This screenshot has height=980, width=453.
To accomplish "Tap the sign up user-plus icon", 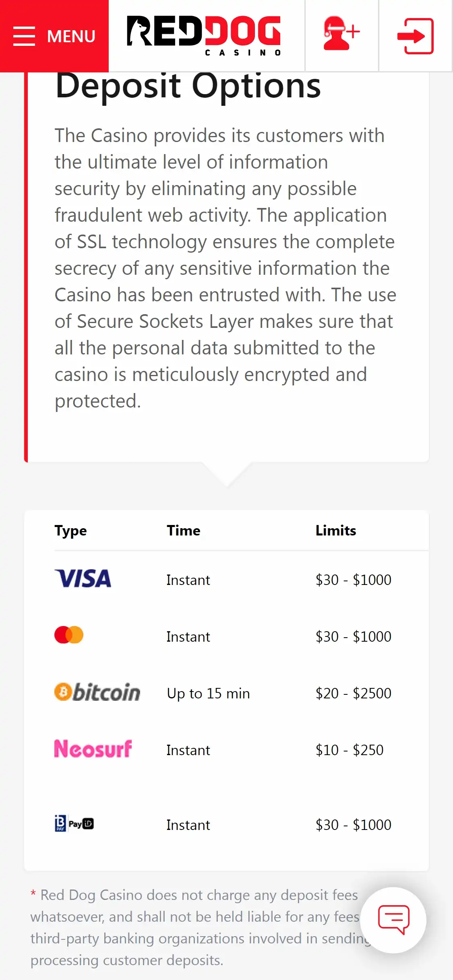I will tap(341, 35).
